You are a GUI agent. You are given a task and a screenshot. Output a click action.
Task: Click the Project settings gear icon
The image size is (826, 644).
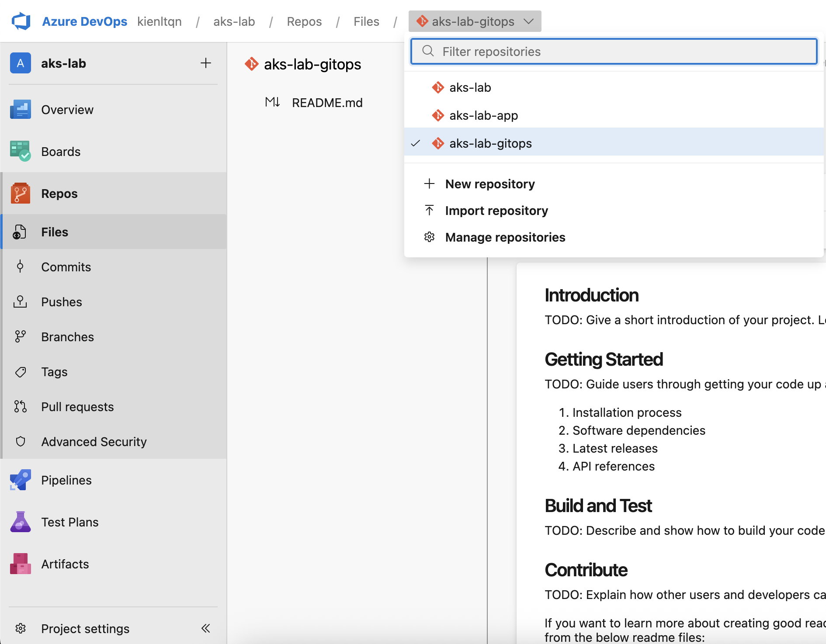coord(21,628)
